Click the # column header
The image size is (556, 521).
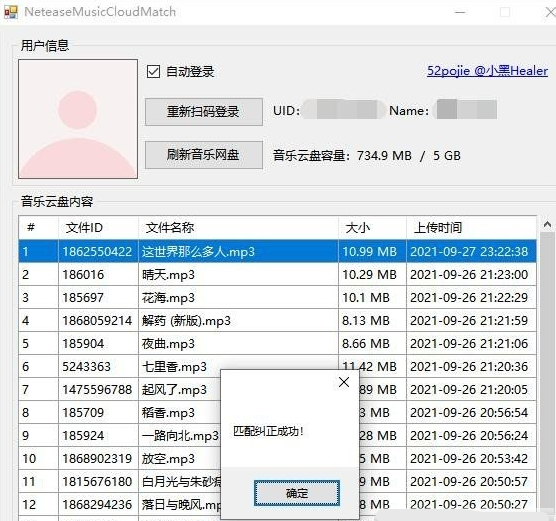38,227
